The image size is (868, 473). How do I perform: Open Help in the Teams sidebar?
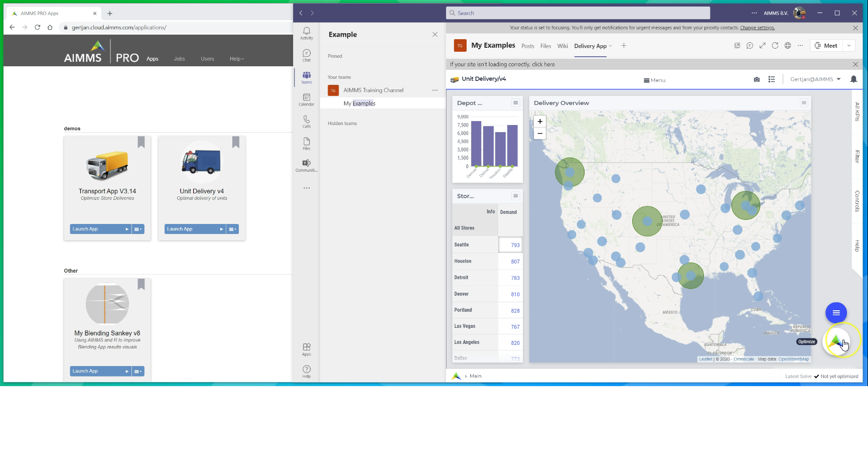(x=307, y=372)
